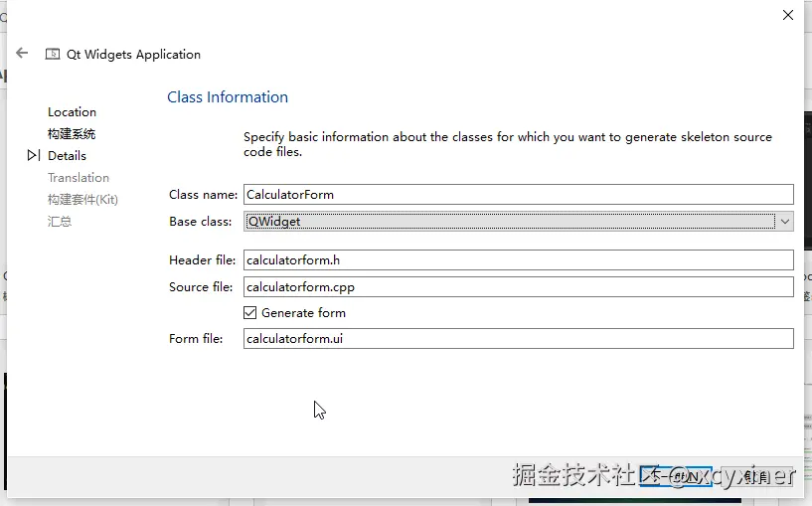Image resolution: width=812 pixels, height=506 pixels.
Task: Select the 构建套件(Kit) step in sidebar
Action: pyautogui.click(x=82, y=200)
